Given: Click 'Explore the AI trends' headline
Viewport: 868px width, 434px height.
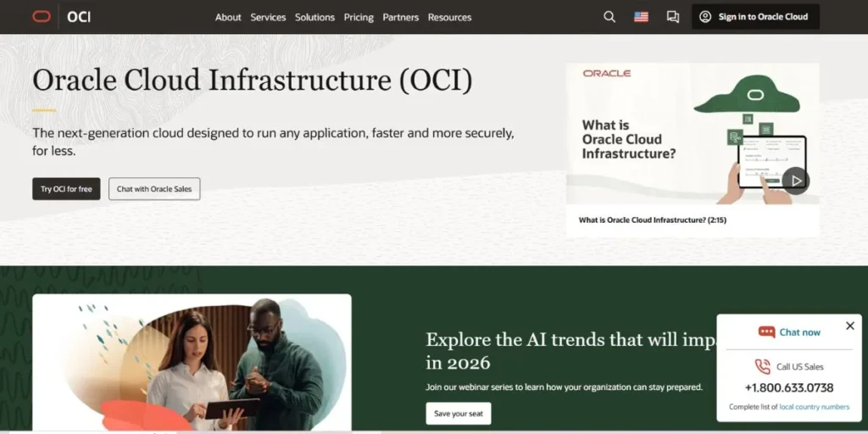Looking at the screenshot, I should tap(570, 350).
